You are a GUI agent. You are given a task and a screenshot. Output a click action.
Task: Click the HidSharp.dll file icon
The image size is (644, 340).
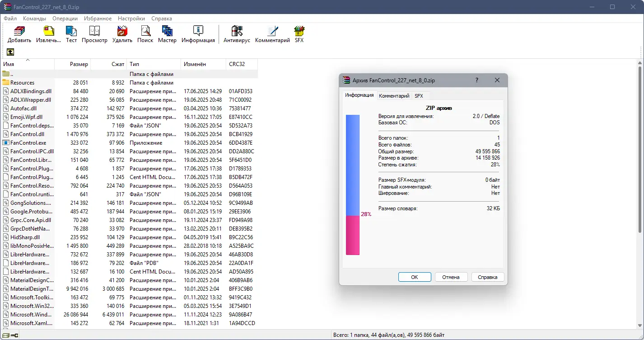pyautogui.click(x=6, y=237)
